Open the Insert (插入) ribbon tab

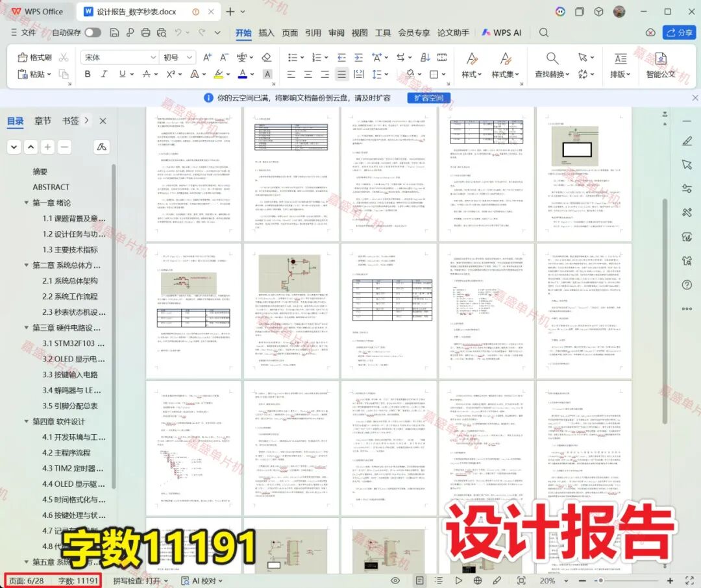tap(267, 32)
